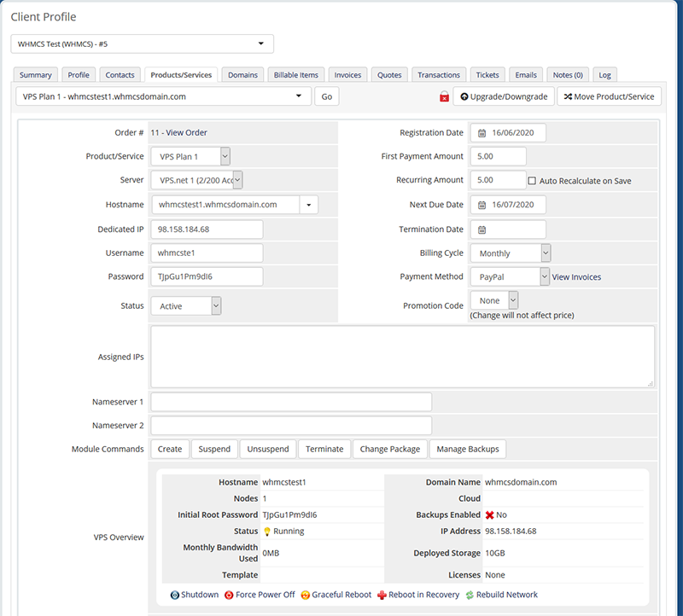Click the IP Address value 98.158.184.68 in VPS Overview
683x616 pixels.
(x=511, y=532)
